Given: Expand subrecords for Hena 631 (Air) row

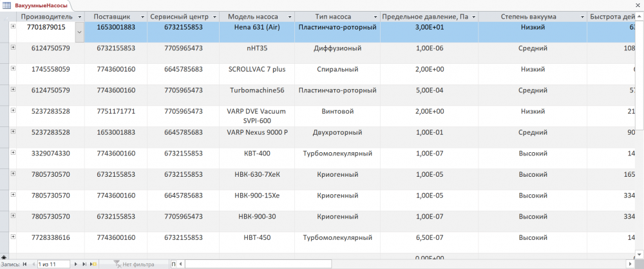Looking at the screenshot, I should (x=13, y=26).
